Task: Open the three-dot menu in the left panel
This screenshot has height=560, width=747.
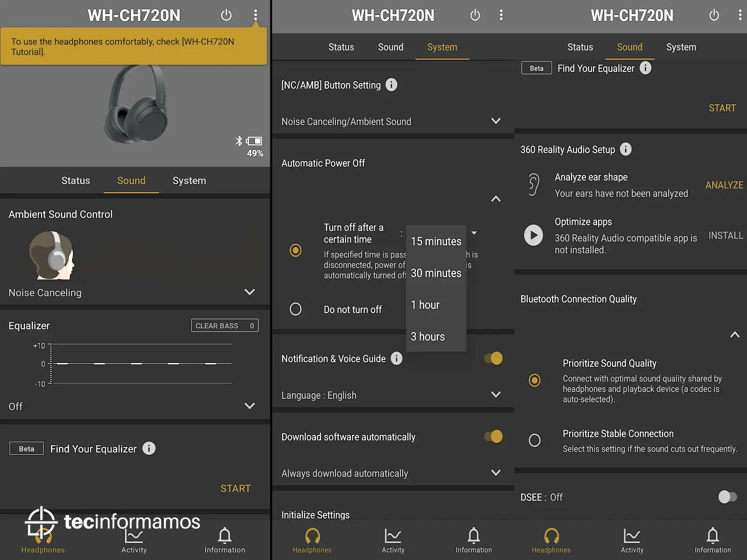Action: 255,15
